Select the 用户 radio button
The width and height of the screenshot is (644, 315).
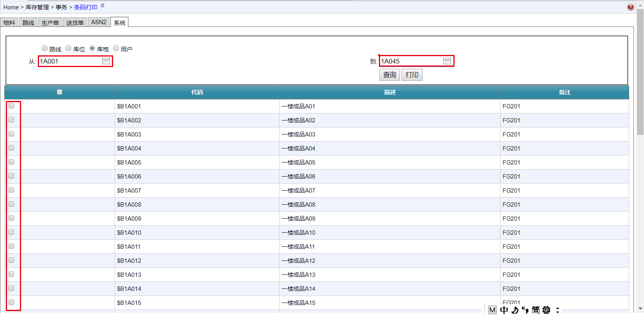116,48
